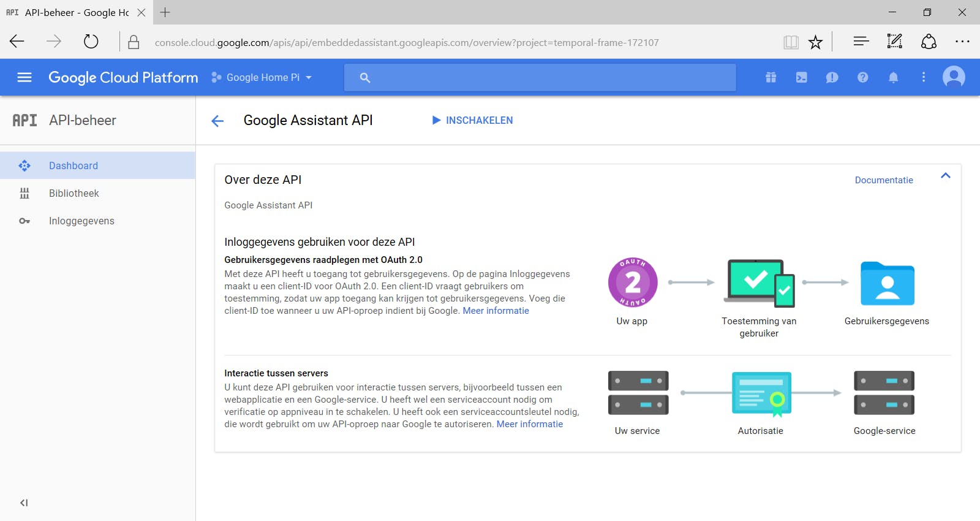Open the browser Hub icon
980x521 pixels.
tap(861, 42)
